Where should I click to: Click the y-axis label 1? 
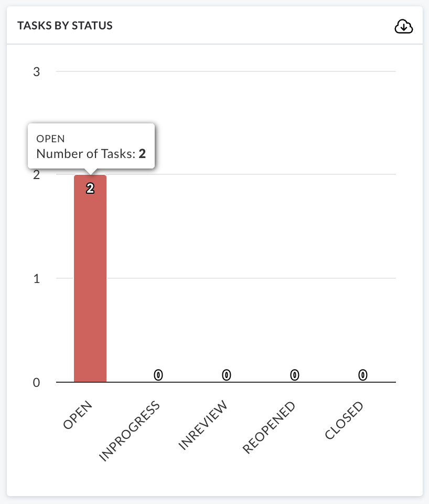point(36,279)
